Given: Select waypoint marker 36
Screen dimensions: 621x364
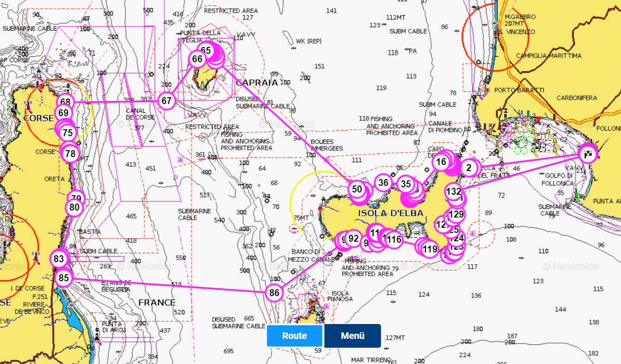Looking at the screenshot, I should click(383, 183).
